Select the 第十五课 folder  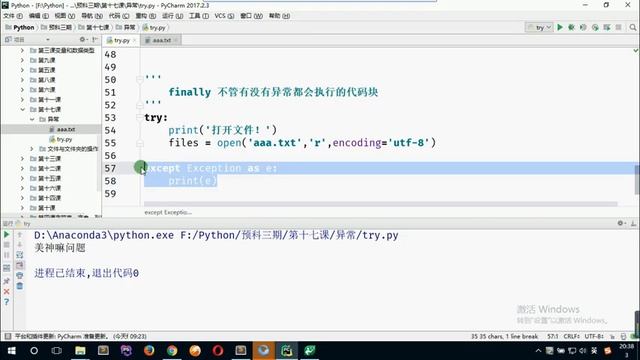click(x=49, y=178)
